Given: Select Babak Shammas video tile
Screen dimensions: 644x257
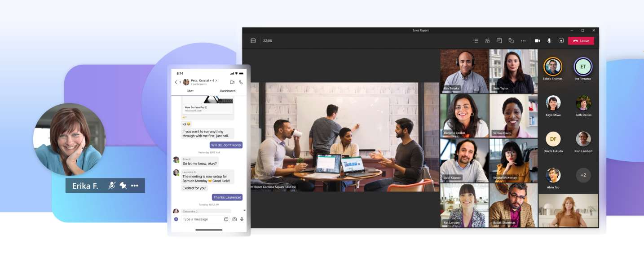Looking at the screenshot, I should (x=513, y=205).
